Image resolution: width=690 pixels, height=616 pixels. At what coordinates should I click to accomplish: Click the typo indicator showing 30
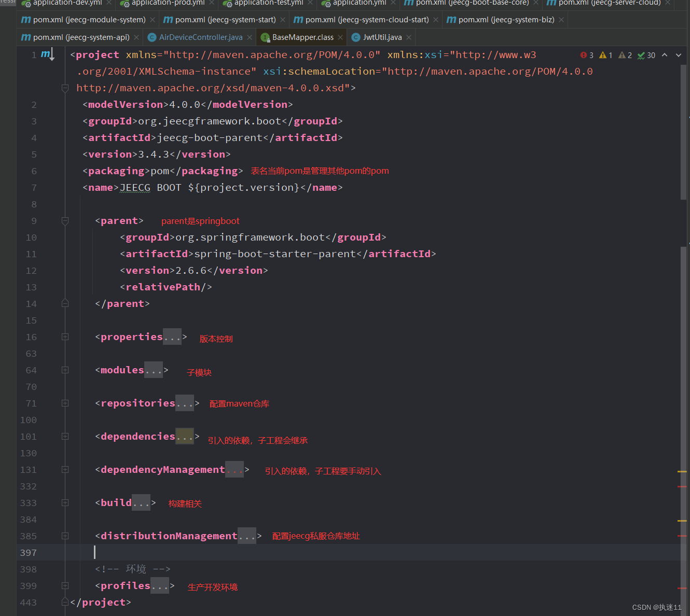pos(646,55)
